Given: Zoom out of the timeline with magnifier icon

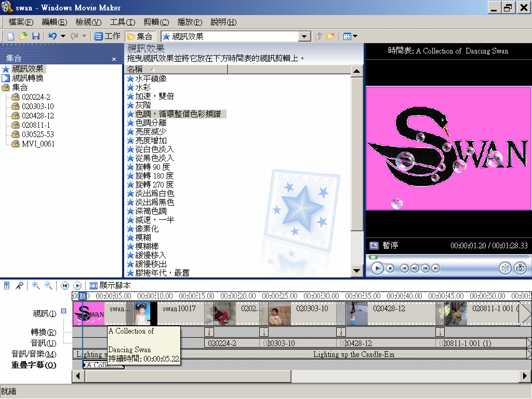Looking at the screenshot, I should tap(48, 285).
